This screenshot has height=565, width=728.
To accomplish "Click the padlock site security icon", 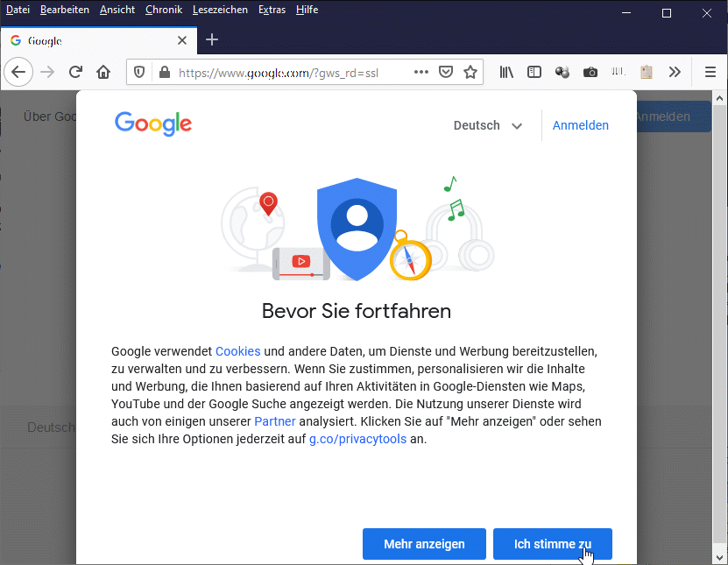I will (x=162, y=73).
